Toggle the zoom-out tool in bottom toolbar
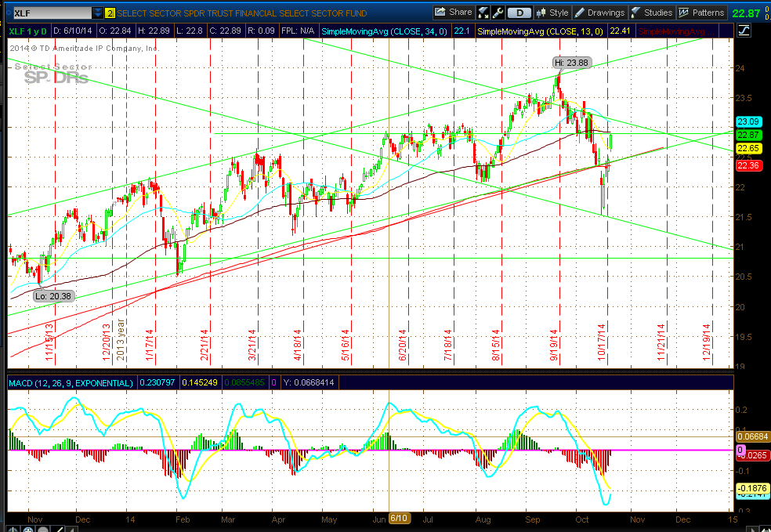The width and height of the screenshot is (771, 532). (42, 528)
